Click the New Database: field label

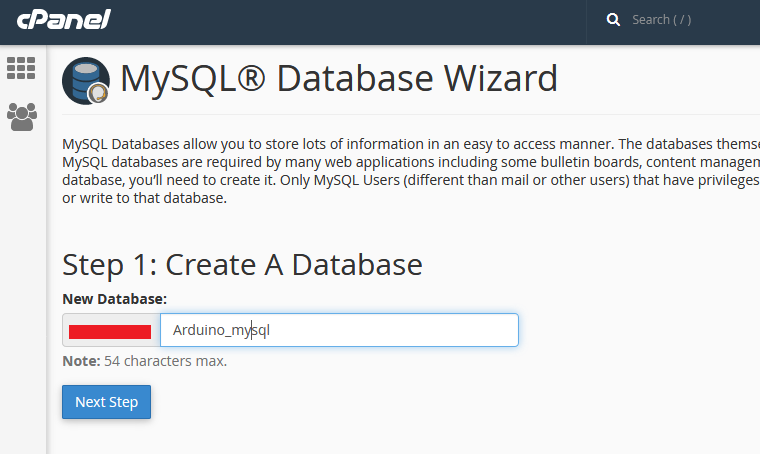[114, 299]
